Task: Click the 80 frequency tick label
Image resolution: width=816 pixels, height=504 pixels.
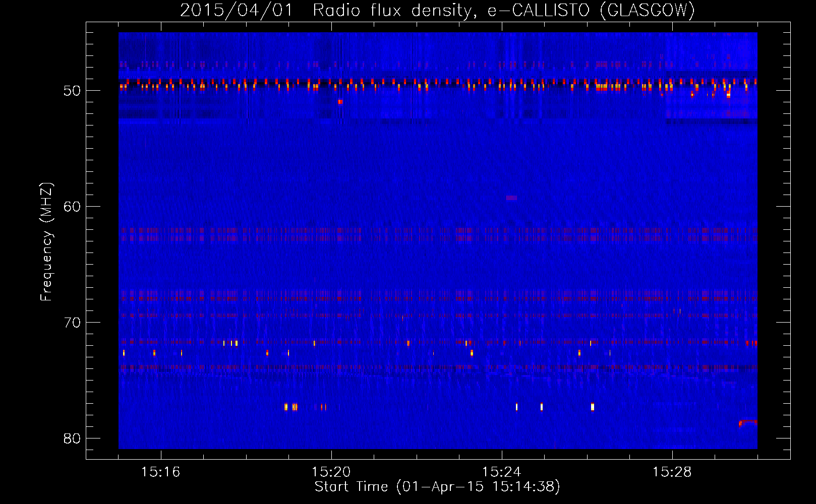Action: click(x=72, y=438)
